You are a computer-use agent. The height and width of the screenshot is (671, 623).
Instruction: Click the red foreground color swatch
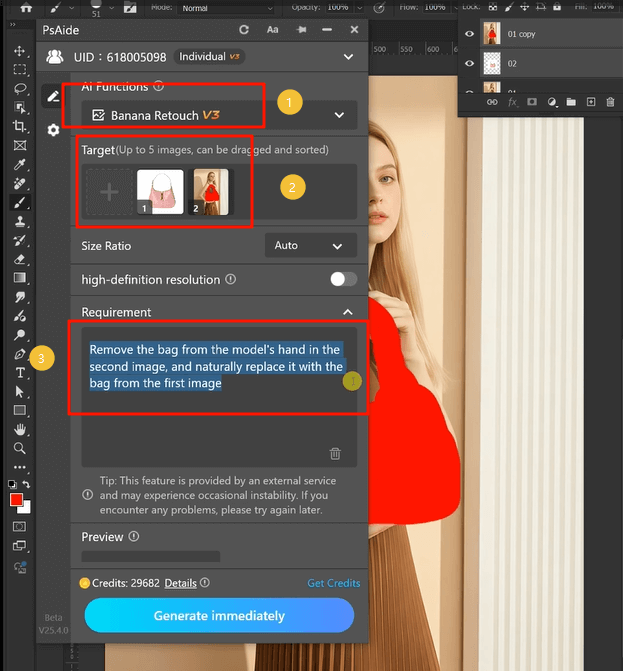tap(16, 499)
